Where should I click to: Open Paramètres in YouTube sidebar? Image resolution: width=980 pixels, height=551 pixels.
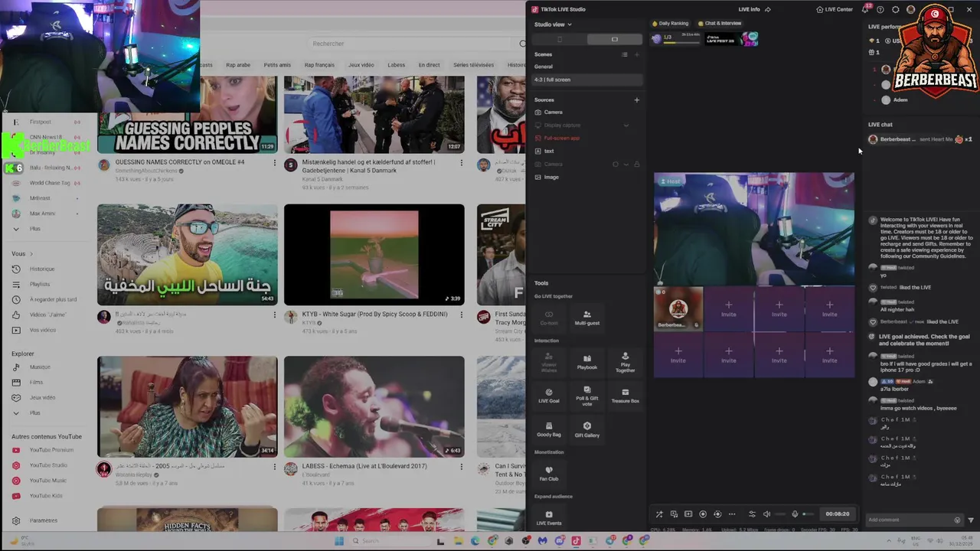coord(43,520)
